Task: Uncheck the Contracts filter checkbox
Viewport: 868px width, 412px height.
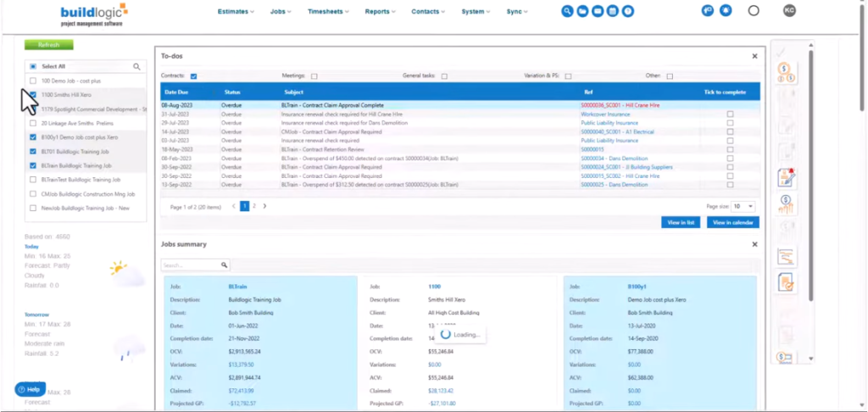Action: pos(194,76)
